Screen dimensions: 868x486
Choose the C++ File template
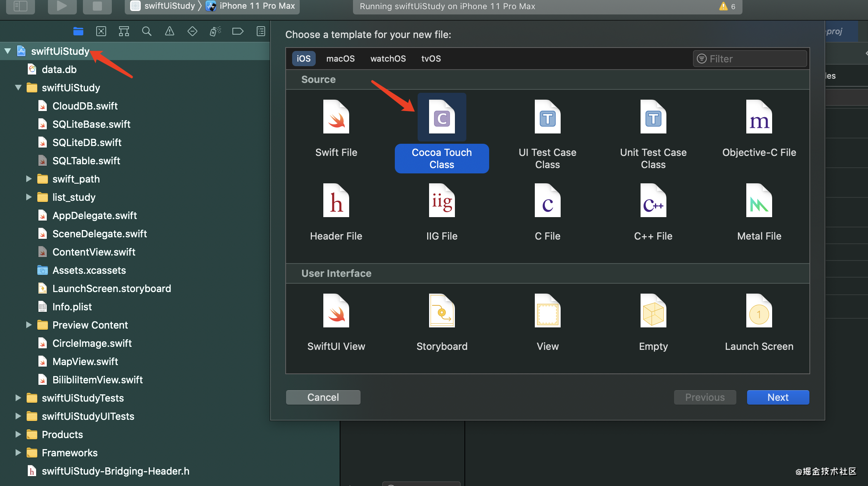tap(653, 213)
